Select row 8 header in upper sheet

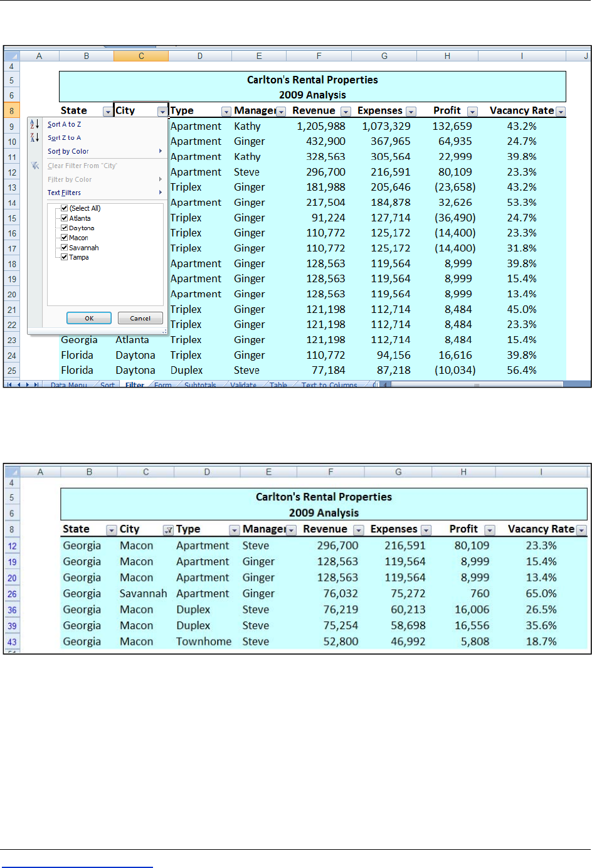(x=12, y=111)
